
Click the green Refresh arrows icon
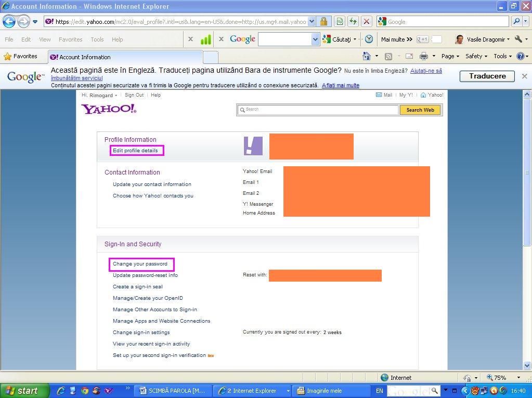click(353, 22)
